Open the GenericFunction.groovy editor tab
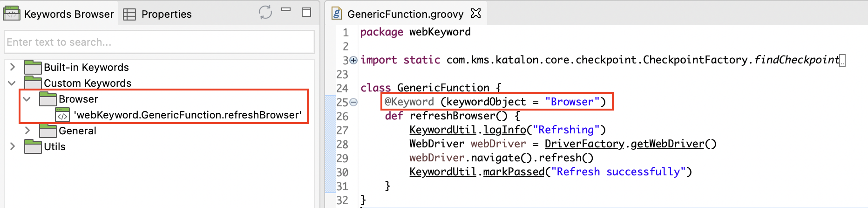Screen dimensions: 868x208 pos(405,14)
